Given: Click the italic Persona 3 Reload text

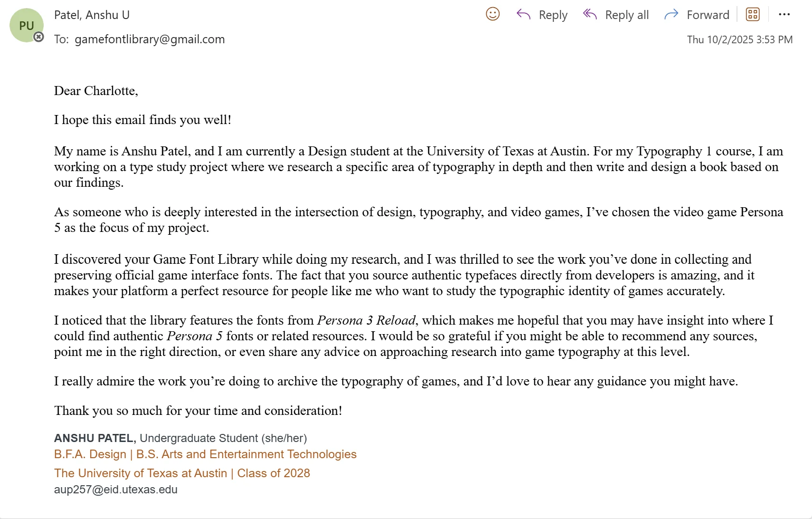Looking at the screenshot, I should [366, 320].
